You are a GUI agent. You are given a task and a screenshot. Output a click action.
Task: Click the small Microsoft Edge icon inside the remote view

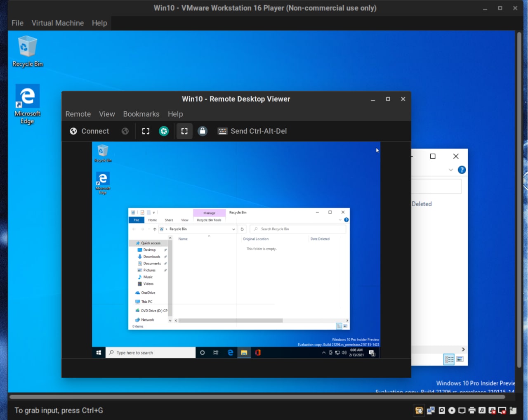pos(103,183)
